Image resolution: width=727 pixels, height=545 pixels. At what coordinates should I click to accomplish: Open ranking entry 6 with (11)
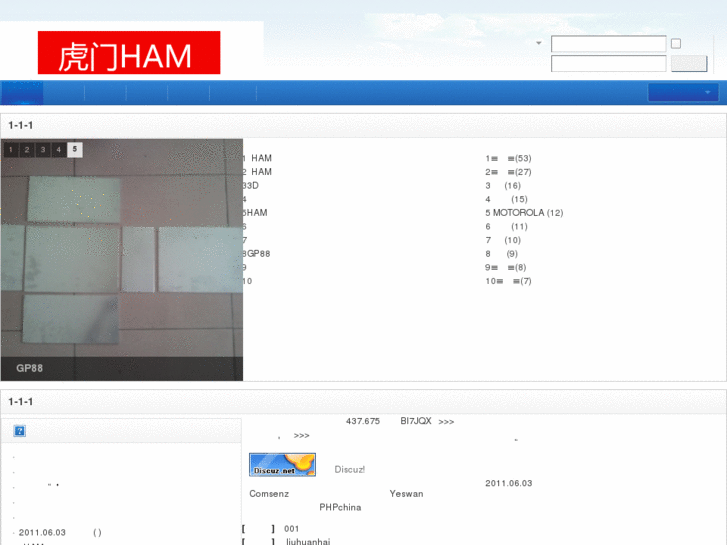click(x=506, y=226)
